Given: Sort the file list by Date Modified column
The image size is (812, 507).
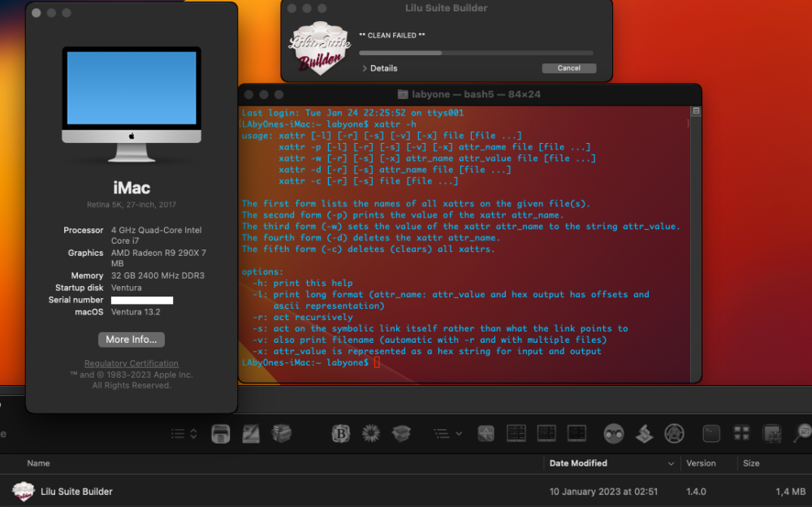Looking at the screenshot, I should 578,463.
